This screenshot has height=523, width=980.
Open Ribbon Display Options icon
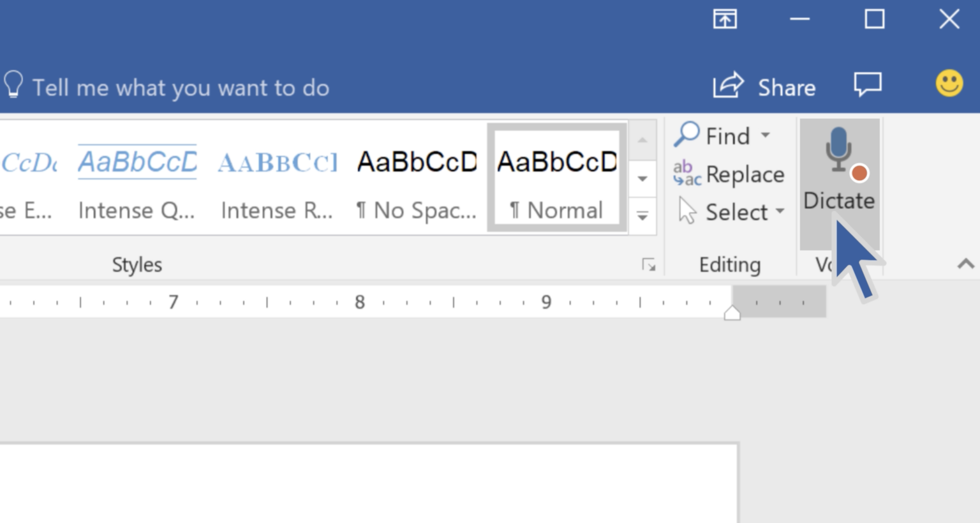click(725, 19)
